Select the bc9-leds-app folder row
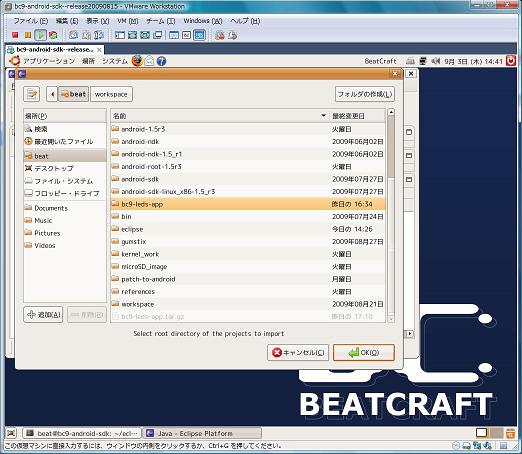The width and height of the screenshot is (522, 454). [x=248, y=204]
